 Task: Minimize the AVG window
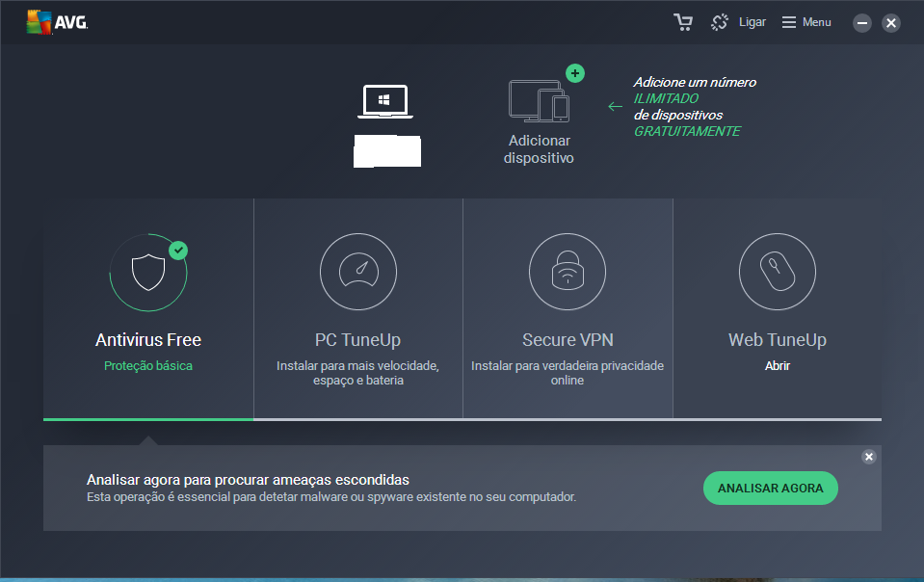pyautogui.click(x=862, y=23)
